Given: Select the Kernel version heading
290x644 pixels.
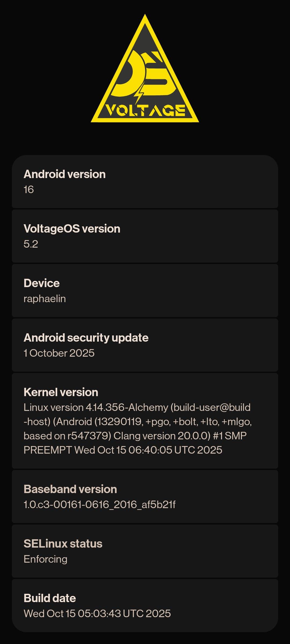Looking at the screenshot, I should [x=61, y=392].
